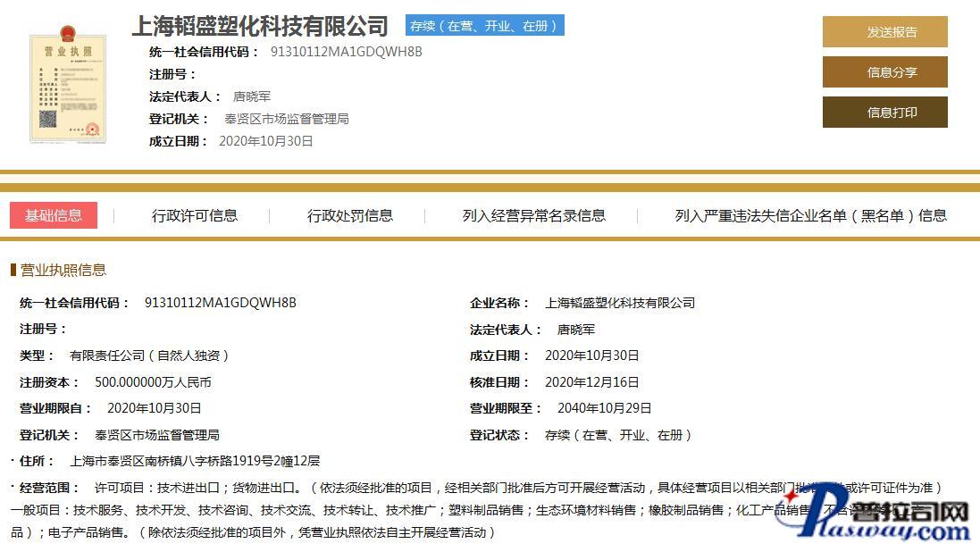The height and width of the screenshot is (552, 980).
Task: Click the 发送报告 button
Action: (884, 32)
